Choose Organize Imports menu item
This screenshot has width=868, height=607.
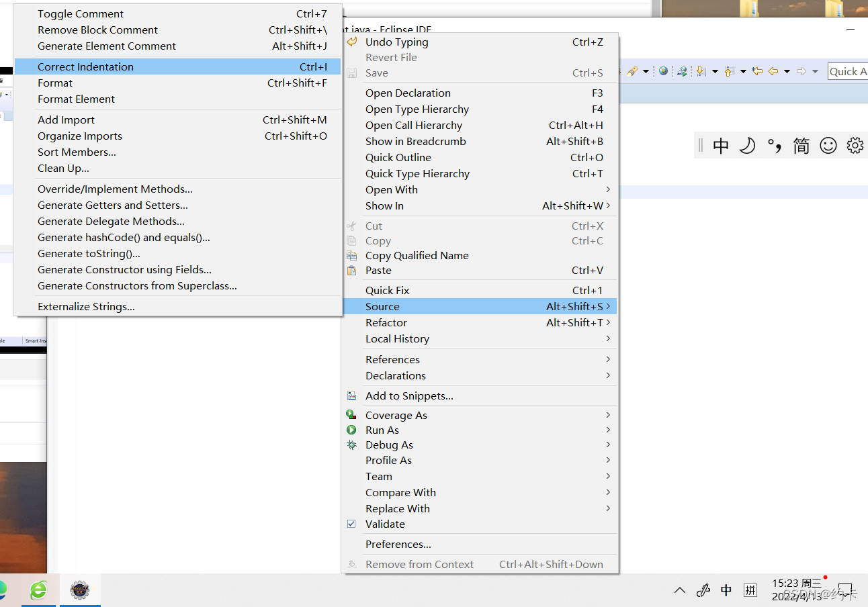tap(177, 136)
